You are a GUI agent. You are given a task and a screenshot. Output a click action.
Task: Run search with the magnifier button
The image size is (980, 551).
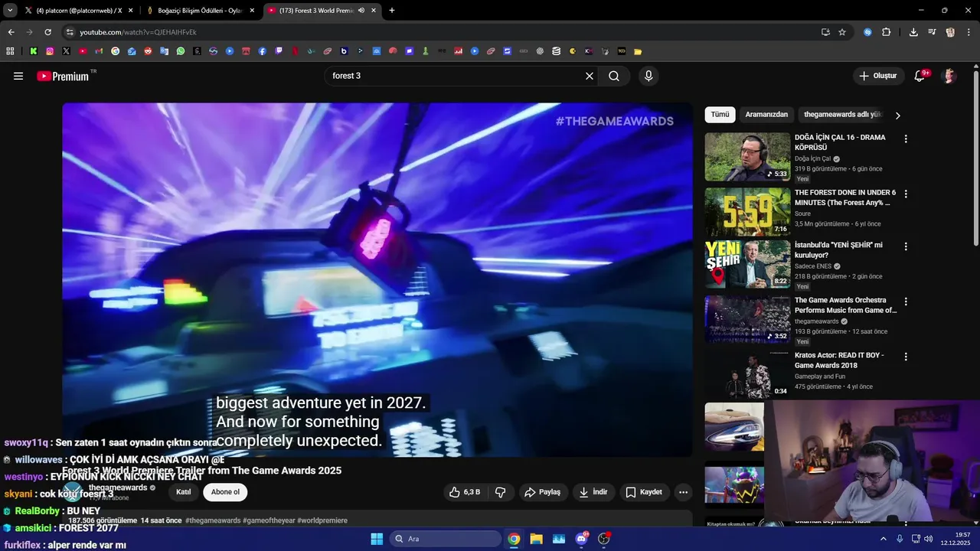click(x=614, y=76)
